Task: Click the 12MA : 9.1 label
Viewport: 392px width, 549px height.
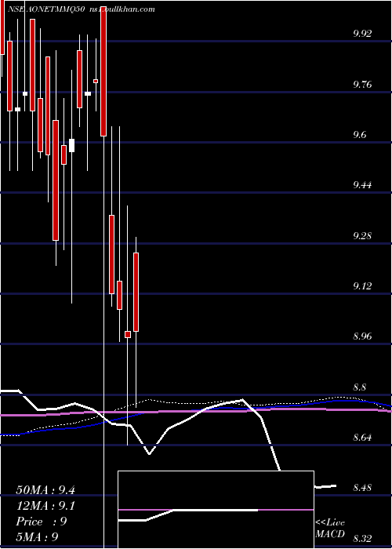Action: pos(45,506)
